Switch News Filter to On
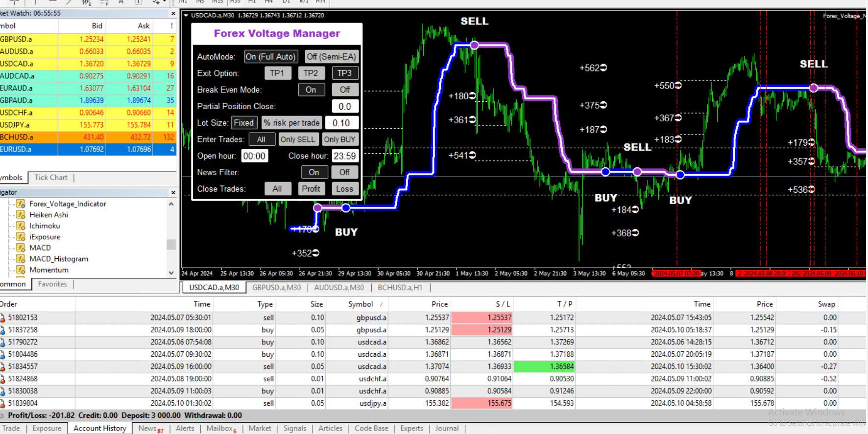This screenshot has width=868, height=434. [313, 172]
